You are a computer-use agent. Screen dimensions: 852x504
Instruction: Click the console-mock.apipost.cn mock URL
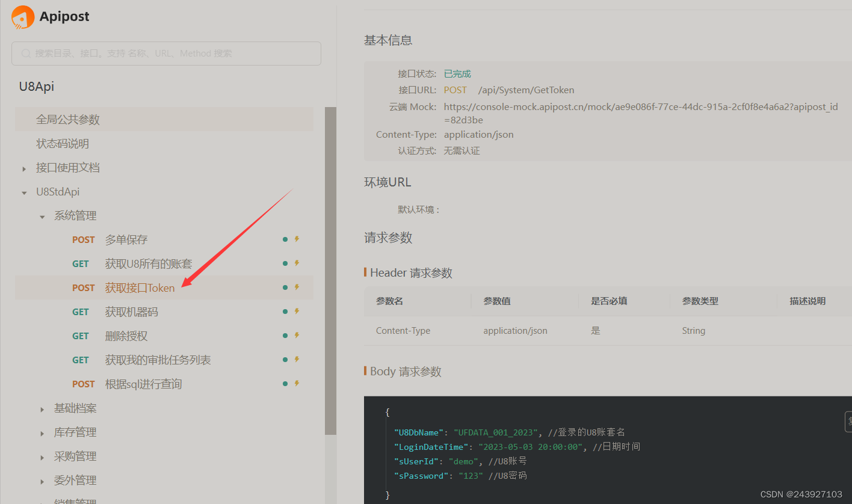click(641, 114)
